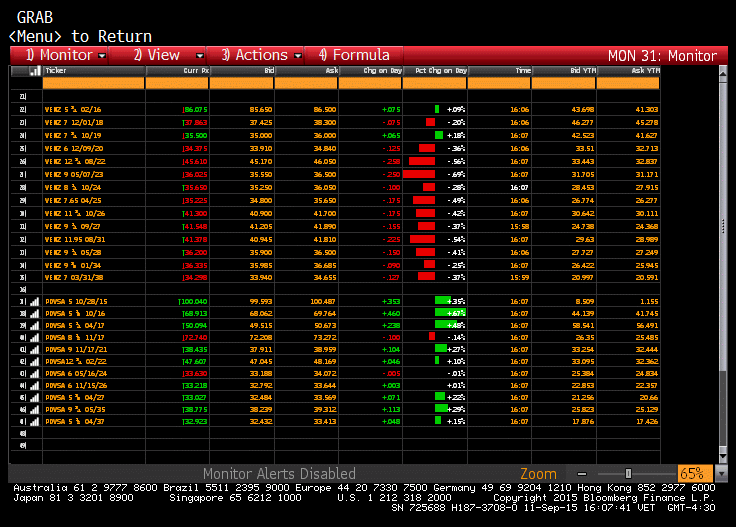This screenshot has width=736, height=527.
Task: Click the Ask YTM column header
Action: pos(629,71)
